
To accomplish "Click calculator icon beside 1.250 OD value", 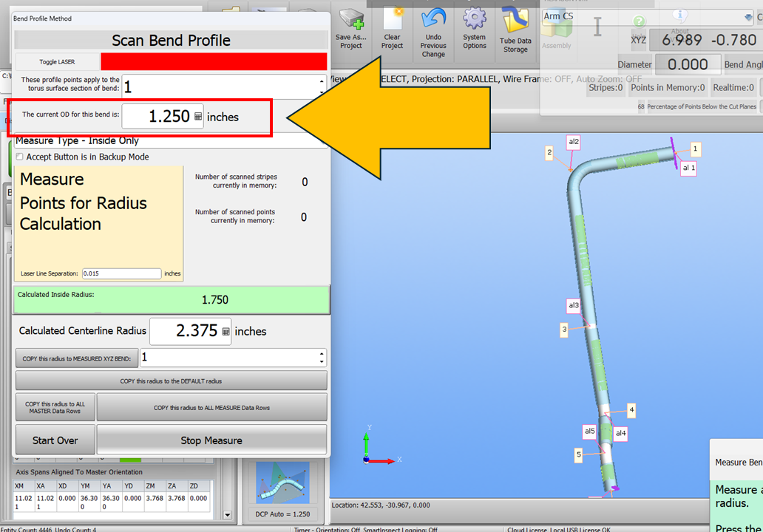I will pos(198,117).
